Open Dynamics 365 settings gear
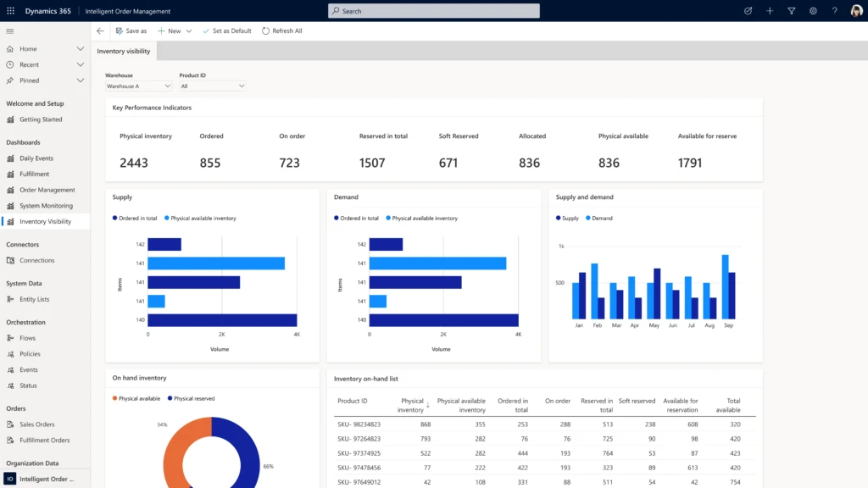Screen dimensions: 868x488 tap(814, 11)
